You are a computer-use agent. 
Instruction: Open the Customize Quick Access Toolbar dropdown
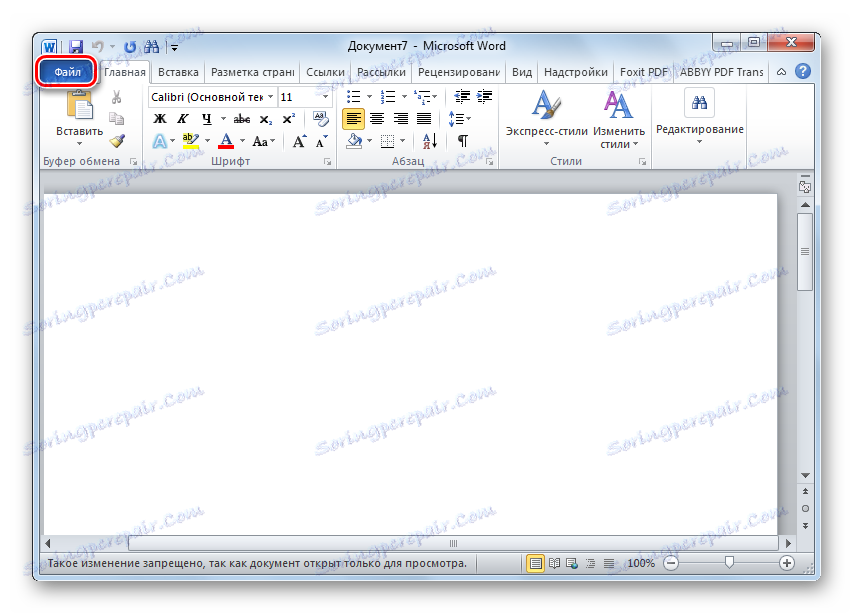point(175,47)
